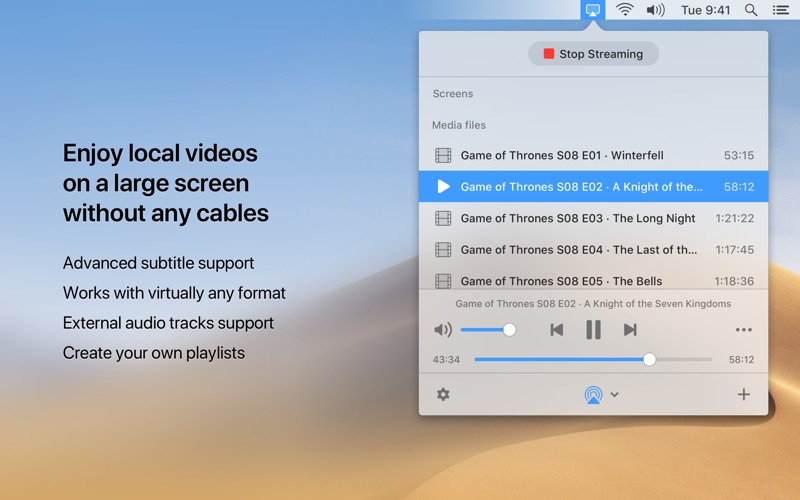Click the Stop Streaming button
The image size is (800, 500).
593,54
